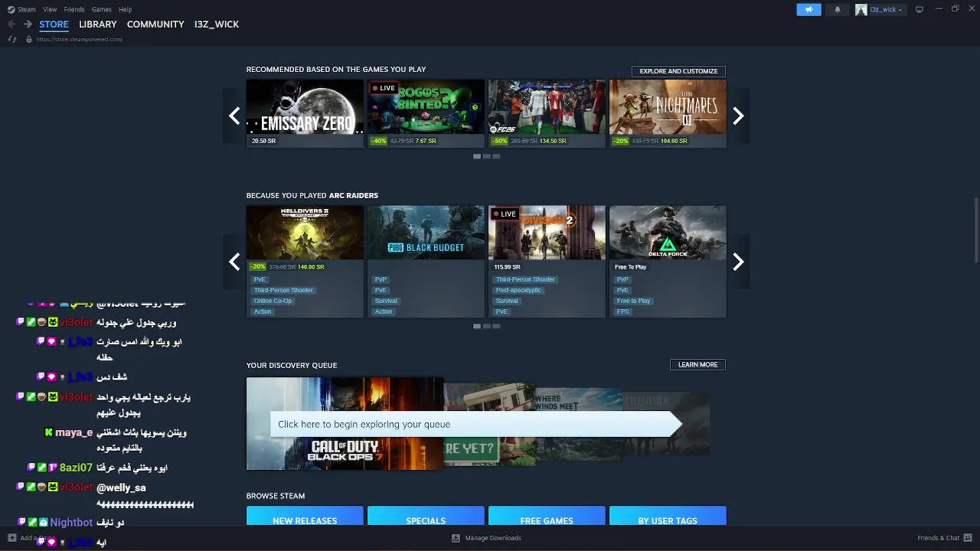Open the Steam menu
The height and width of the screenshot is (551, 980).
tap(27, 9)
